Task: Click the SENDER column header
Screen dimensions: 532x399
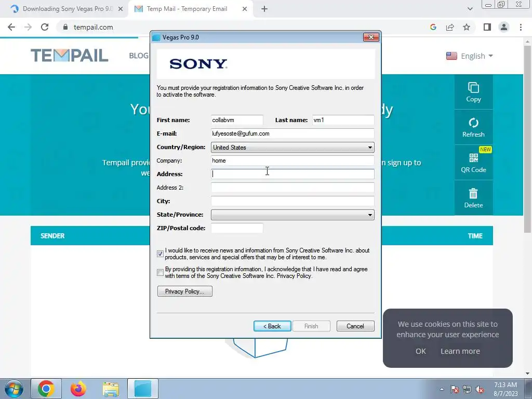Action: point(52,236)
